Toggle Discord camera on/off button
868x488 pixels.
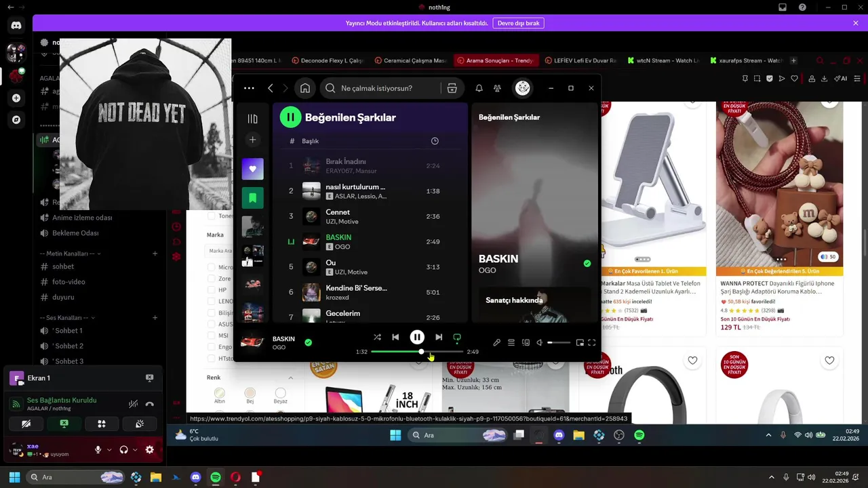[26, 424]
